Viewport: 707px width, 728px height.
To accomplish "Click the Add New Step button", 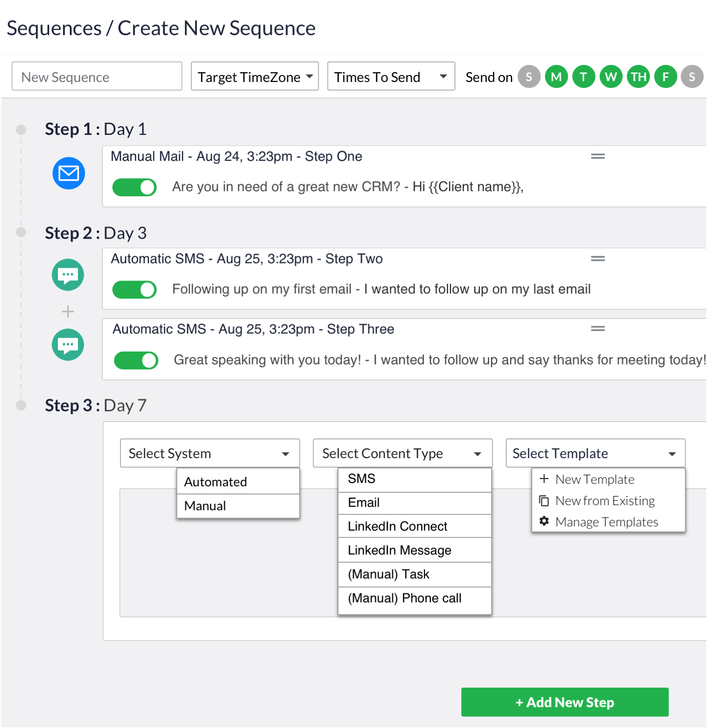I will click(564, 702).
